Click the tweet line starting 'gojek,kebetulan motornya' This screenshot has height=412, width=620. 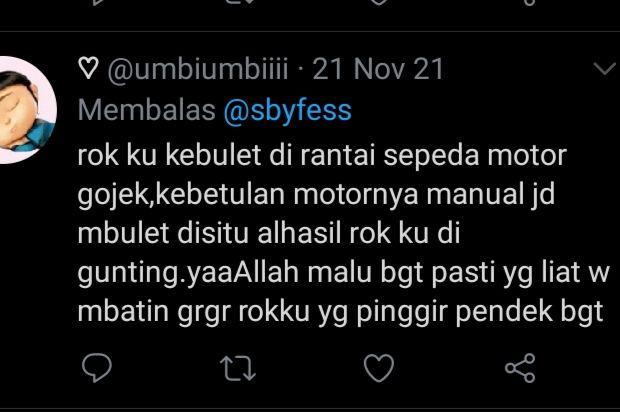316,195
